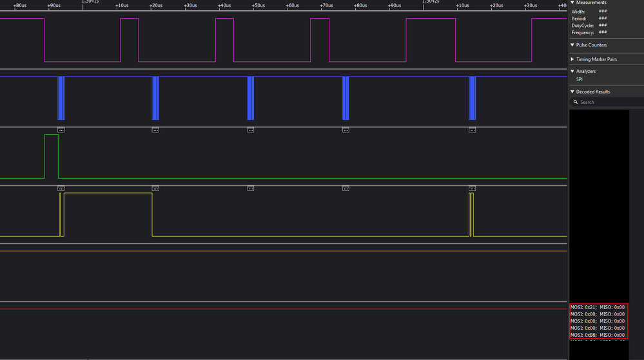Image resolution: width=644 pixels, height=360 pixels.
Task: Click the +70us time ruler mark
Action: (x=327, y=5)
